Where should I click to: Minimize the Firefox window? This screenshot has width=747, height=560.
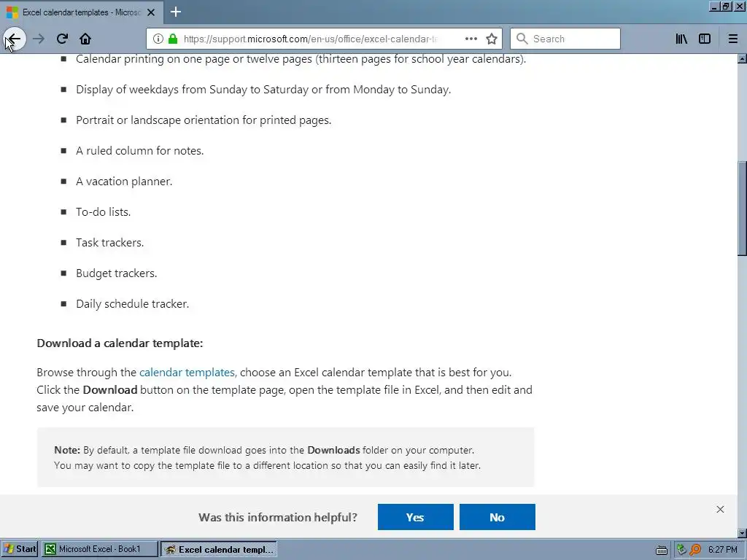click(713, 7)
